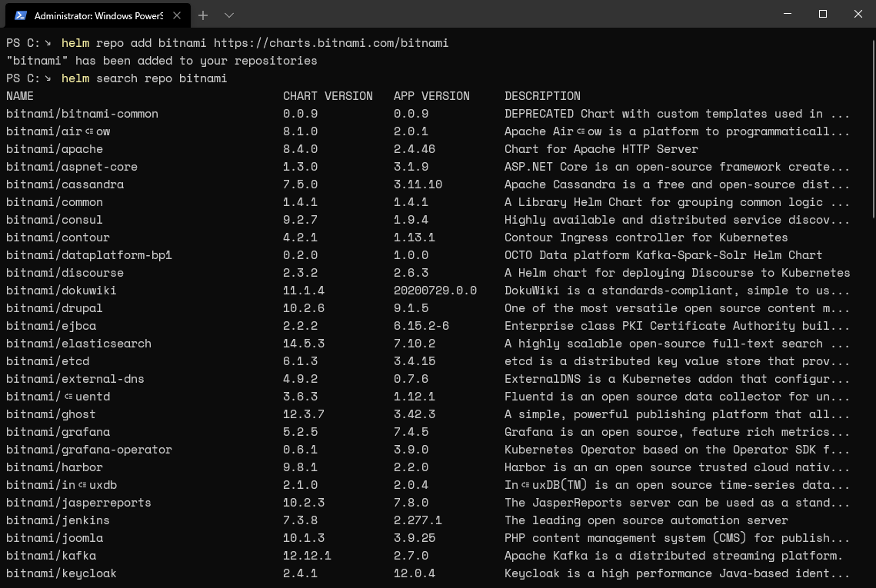
Task: Click the bitnami/harbor row name
Action: point(54,467)
